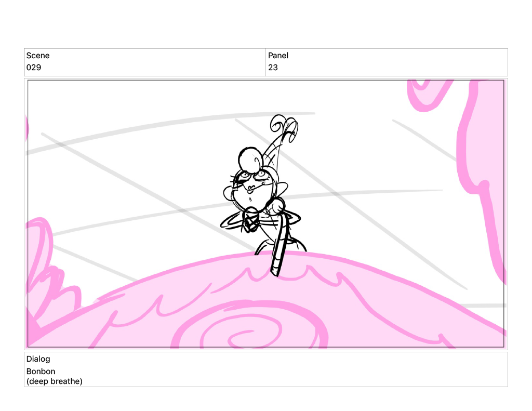Select the Bonbon character name text
Viewport: 532px width, 411px height.
(41, 372)
